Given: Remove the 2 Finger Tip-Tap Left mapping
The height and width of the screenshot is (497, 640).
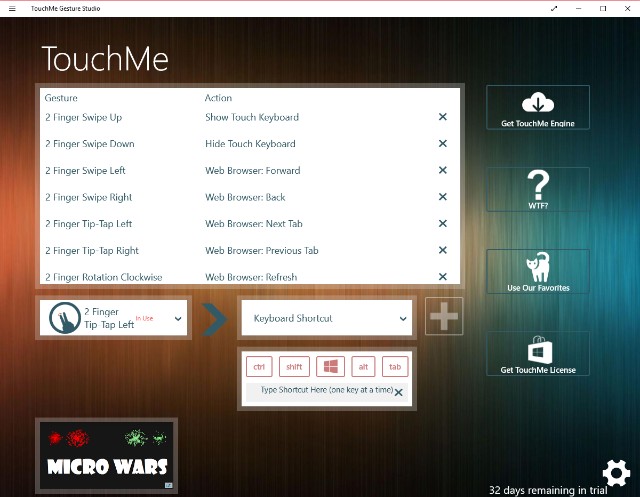Looking at the screenshot, I should point(442,224).
